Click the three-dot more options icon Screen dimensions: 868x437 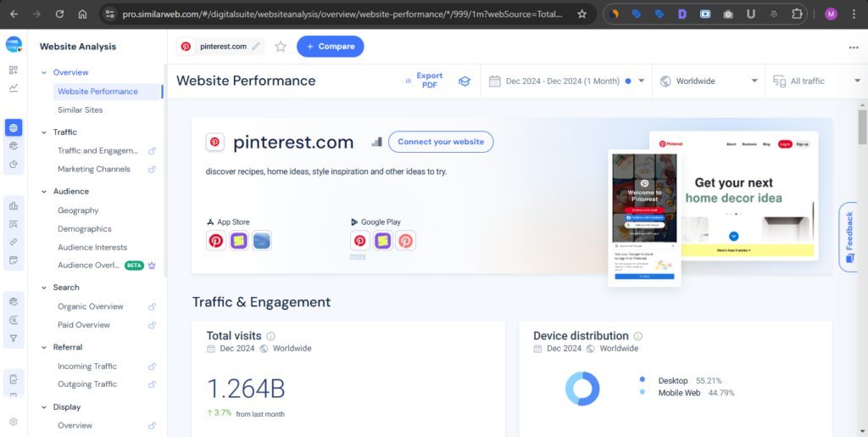[x=854, y=48]
